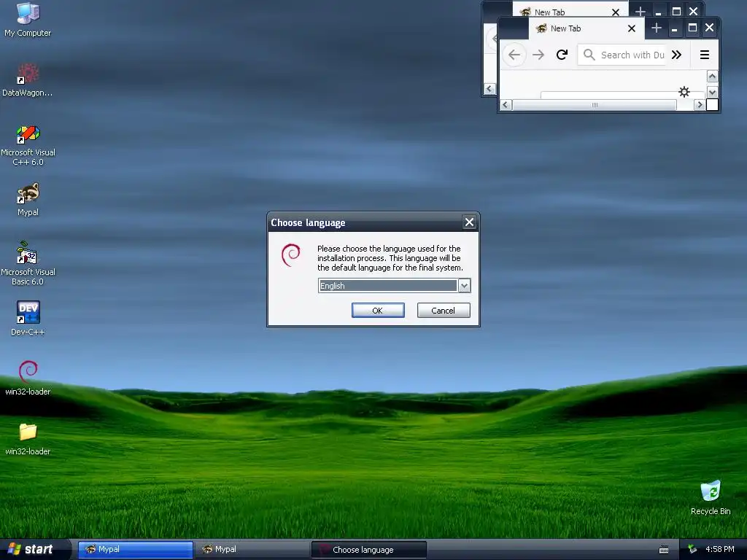Click the 4:58 PM clock
The image size is (747, 560).
[720, 550]
